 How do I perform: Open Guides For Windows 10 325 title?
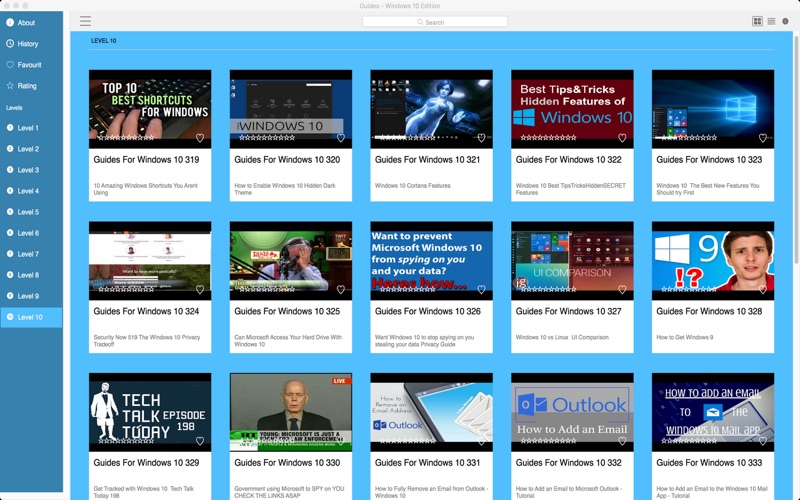click(287, 311)
